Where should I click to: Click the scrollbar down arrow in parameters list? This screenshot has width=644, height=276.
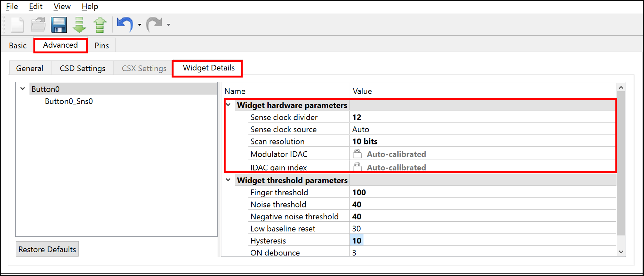(621, 252)
